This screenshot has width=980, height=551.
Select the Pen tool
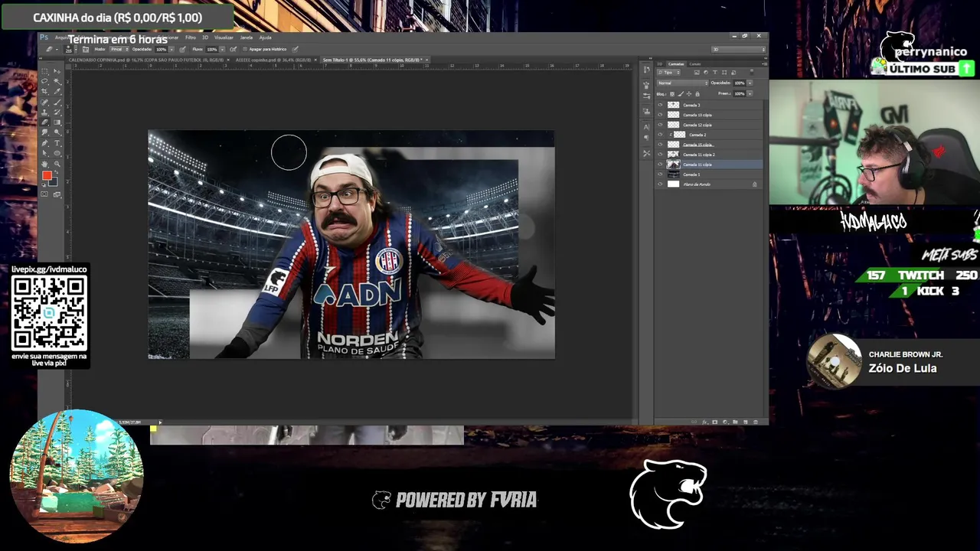pyautogui.click(x=44, y=142)
